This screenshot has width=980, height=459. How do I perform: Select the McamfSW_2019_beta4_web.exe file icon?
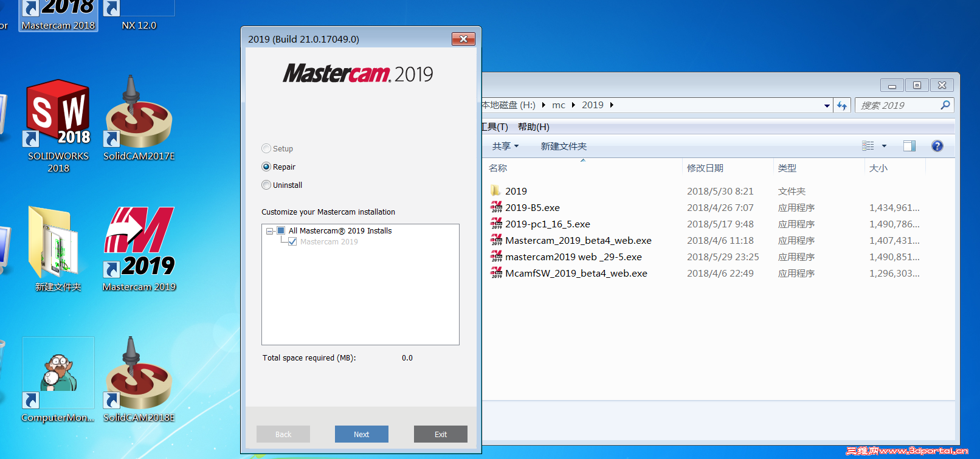tap(496, 273)
